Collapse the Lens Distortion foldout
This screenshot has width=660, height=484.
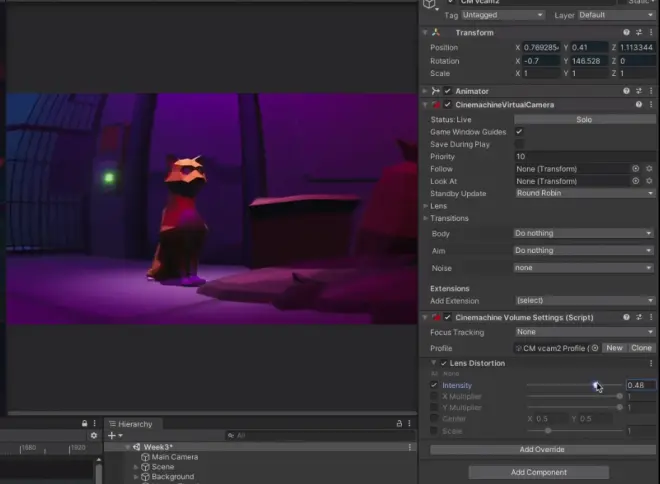[434, 363]
